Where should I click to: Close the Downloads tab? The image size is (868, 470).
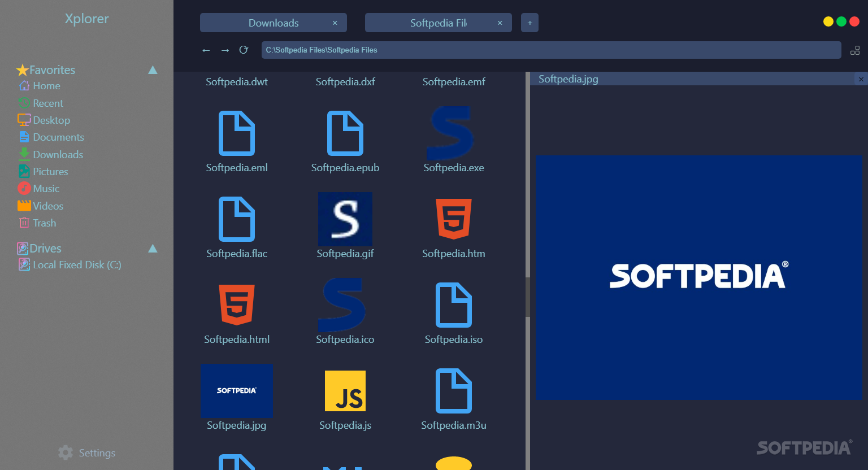point(335,23)
